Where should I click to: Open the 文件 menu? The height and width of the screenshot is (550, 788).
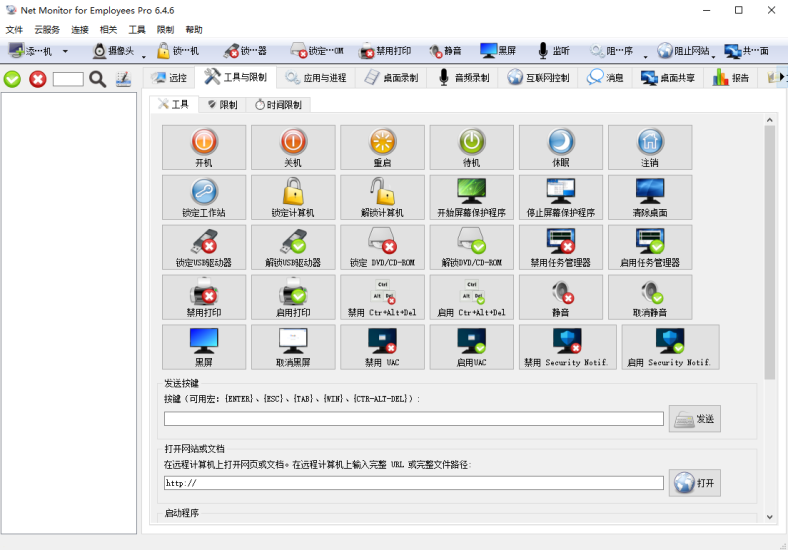(14, 30)
